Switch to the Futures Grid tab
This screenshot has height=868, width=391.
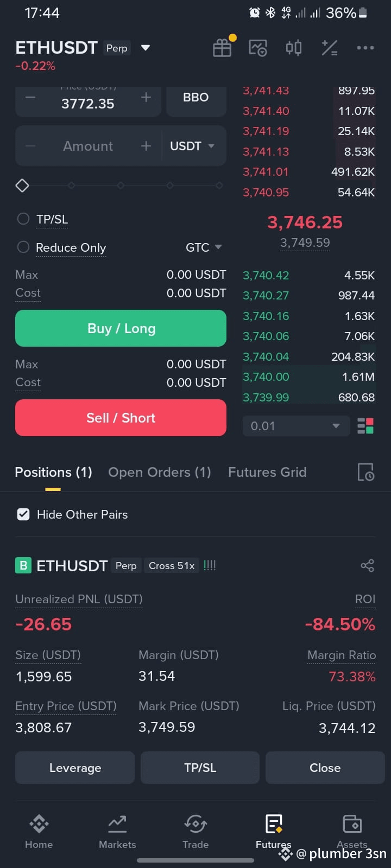pos(267,472)
